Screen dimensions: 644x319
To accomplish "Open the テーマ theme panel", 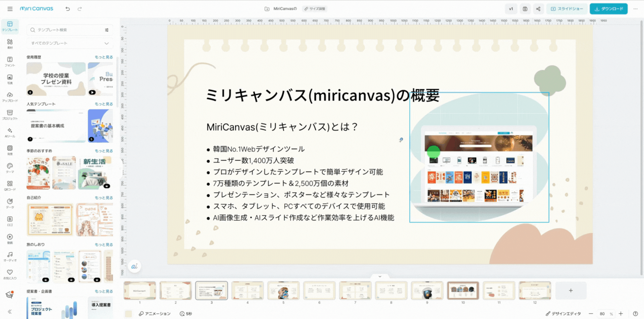I will coord(10,168).
